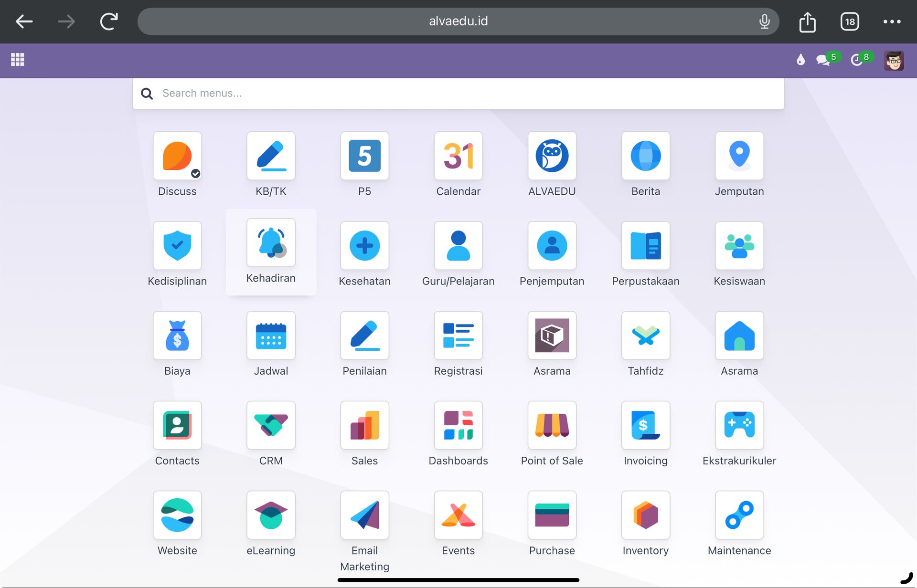This screenshot has width=917, height=588.
Task: Open the ALVAEDU owl app
Action: (552, 156)
